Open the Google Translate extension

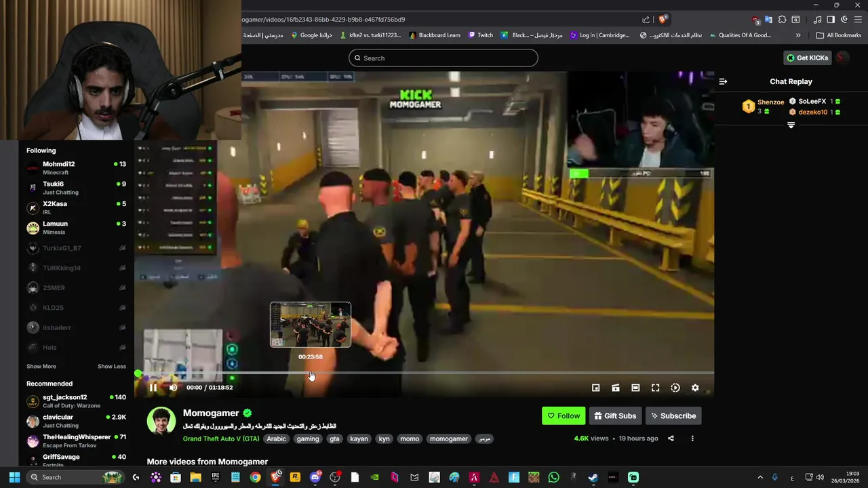click(768, 20)
